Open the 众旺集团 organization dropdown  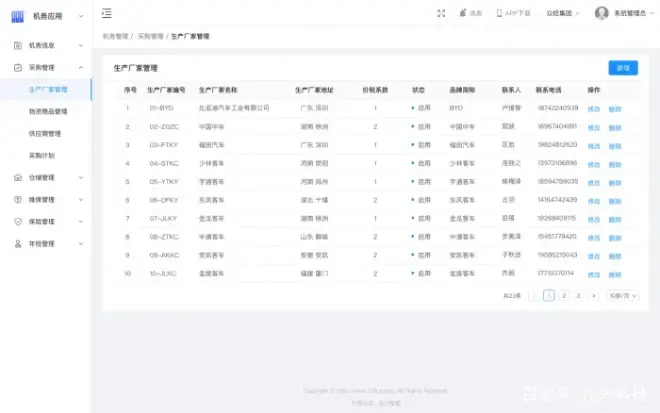(562, 13)
